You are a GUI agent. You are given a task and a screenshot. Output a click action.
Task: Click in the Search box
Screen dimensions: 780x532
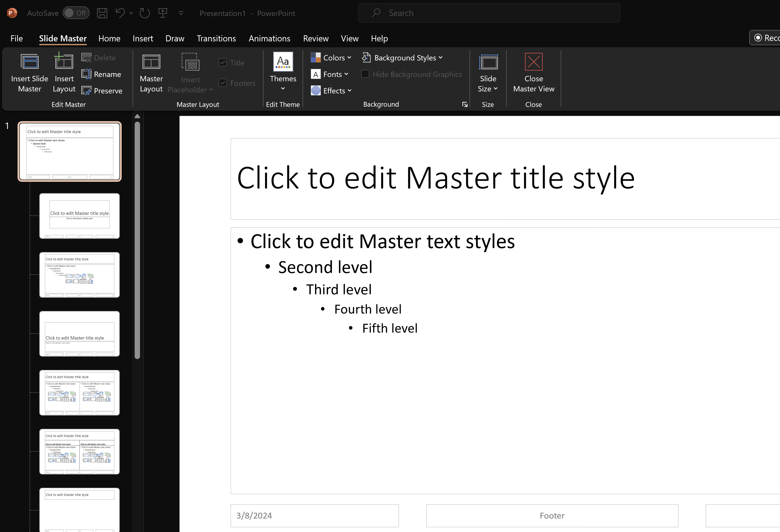(489, 13)
